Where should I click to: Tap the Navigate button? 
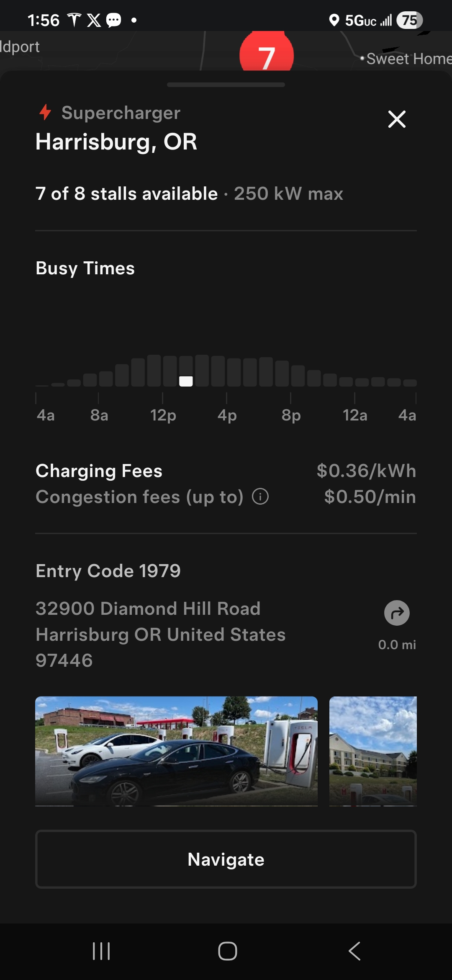coord(226,859)
